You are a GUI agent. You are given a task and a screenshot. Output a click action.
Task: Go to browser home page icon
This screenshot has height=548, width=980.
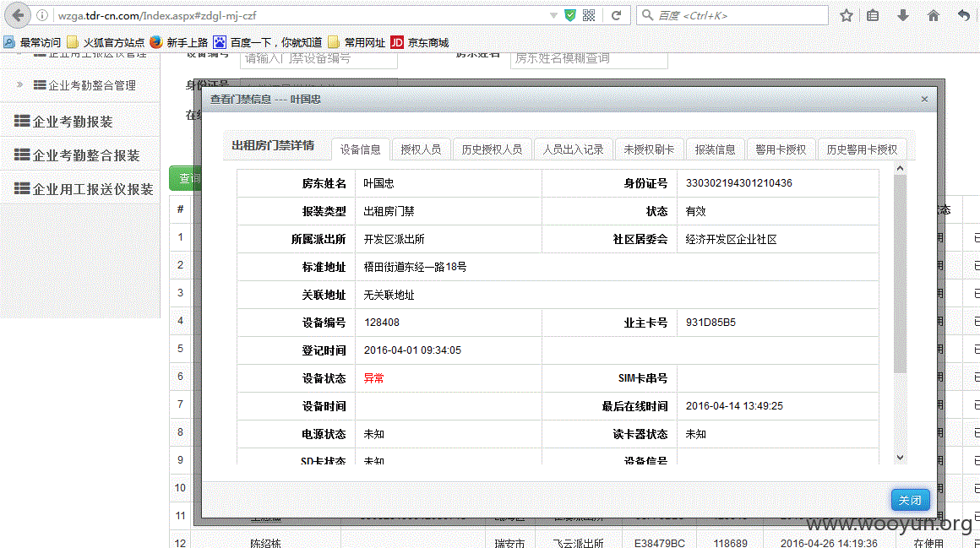pyautogui.click(x=934, y=16)
